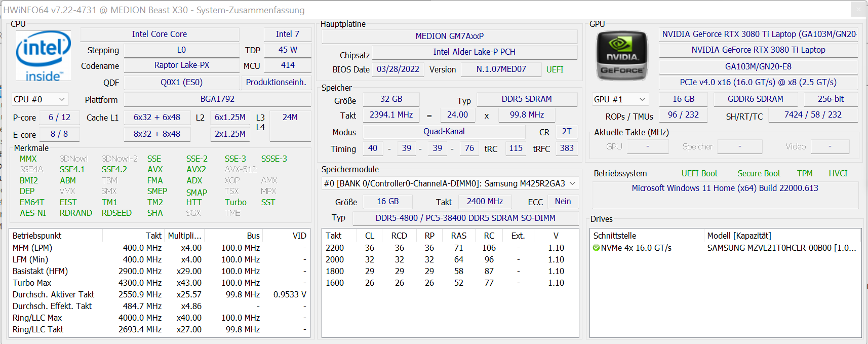
Task: Click the MCU value 414
Action: click(288, 65)
